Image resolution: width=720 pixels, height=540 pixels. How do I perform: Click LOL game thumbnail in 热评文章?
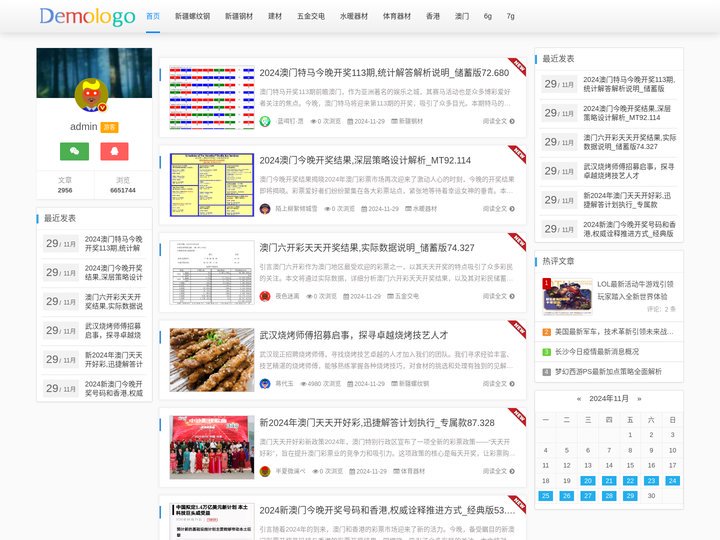point(568,296)
